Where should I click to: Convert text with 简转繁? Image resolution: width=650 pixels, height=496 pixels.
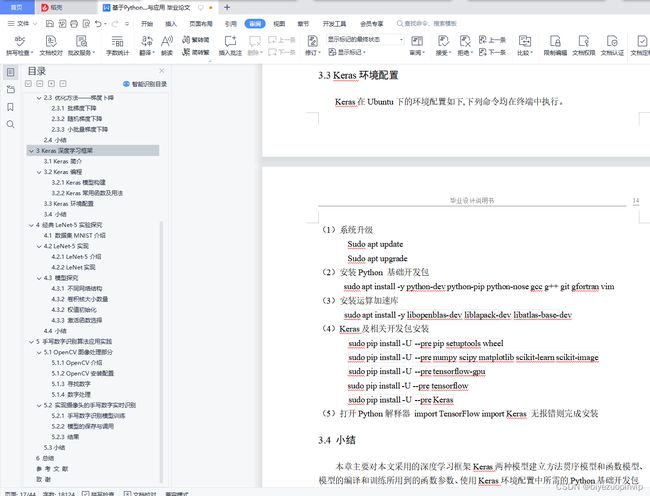tap(196, 52)
